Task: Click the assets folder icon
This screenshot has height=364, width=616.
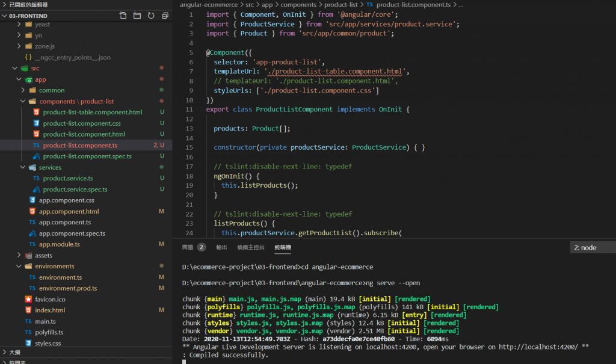Action: tap(28, 256)
